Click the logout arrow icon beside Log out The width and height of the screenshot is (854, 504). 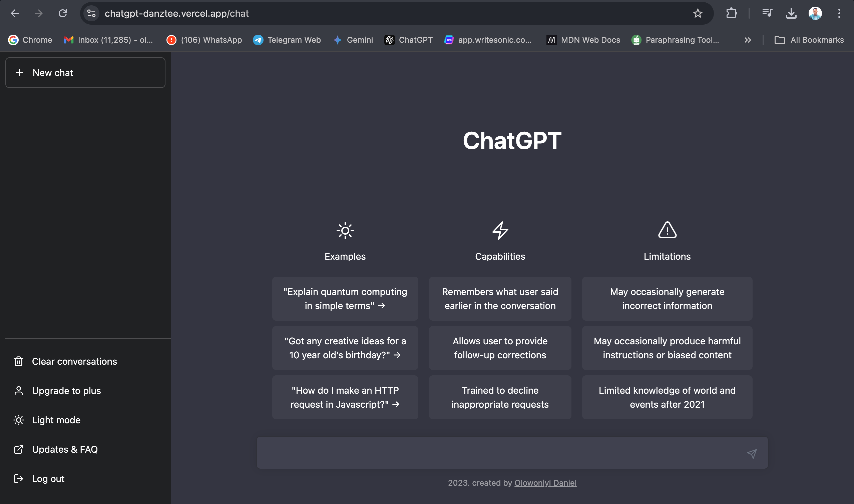pyautogui.click(x=19, y=479)
